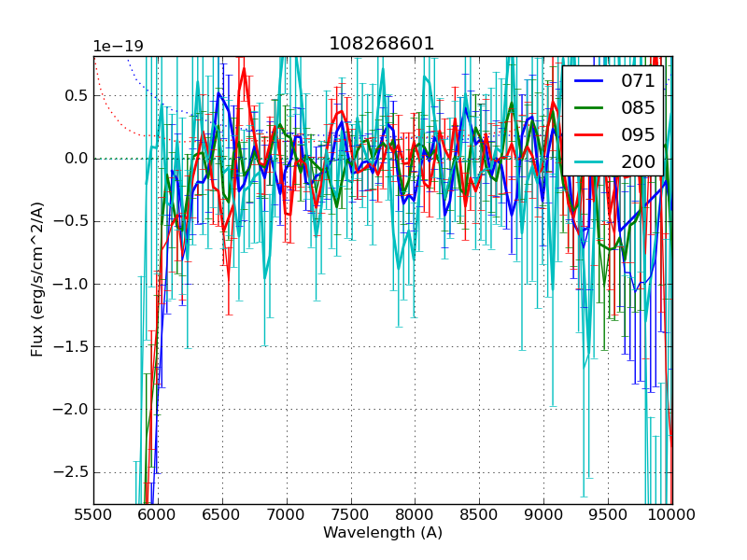The height and width of the screenshot is (560, 747).
Task: Click the 5500 x-axis tick label
Action: [x=93, y=514]
